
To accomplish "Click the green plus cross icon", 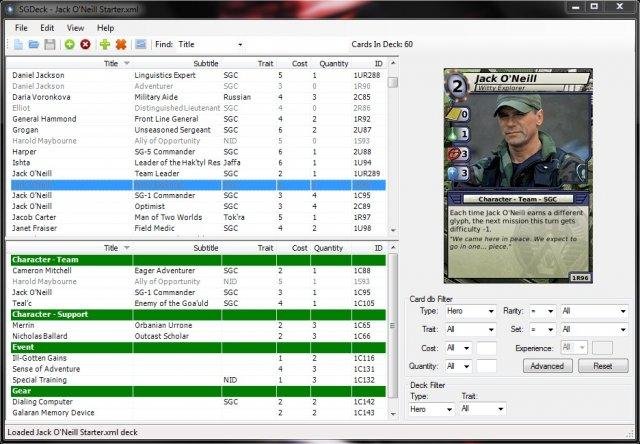I will click(x=105, y=44).
